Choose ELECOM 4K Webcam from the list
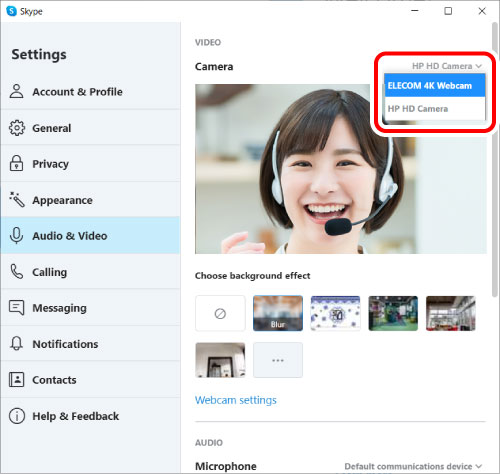 tap(434, 86)
